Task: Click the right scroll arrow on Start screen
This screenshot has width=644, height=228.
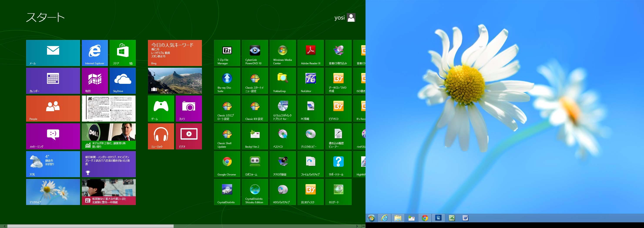Action: (x=357, y=226)
